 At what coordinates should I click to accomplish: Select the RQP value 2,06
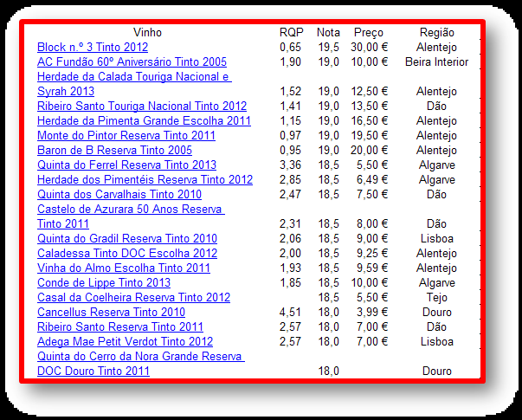point(290,239)
